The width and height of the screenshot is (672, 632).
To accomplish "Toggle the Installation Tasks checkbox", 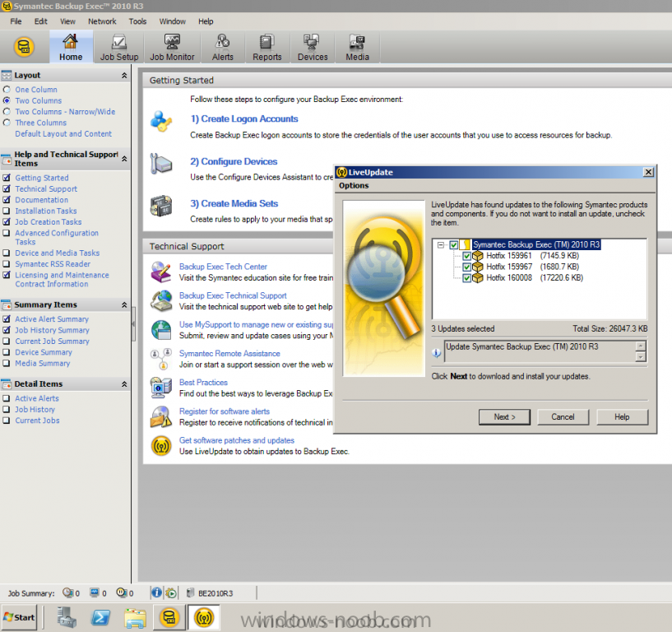I will 7,211.
